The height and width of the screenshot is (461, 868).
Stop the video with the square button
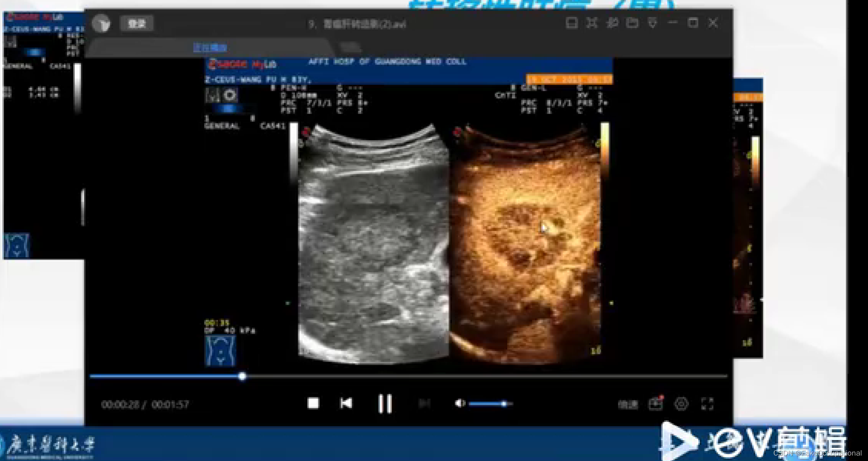(x=313, y=404)
